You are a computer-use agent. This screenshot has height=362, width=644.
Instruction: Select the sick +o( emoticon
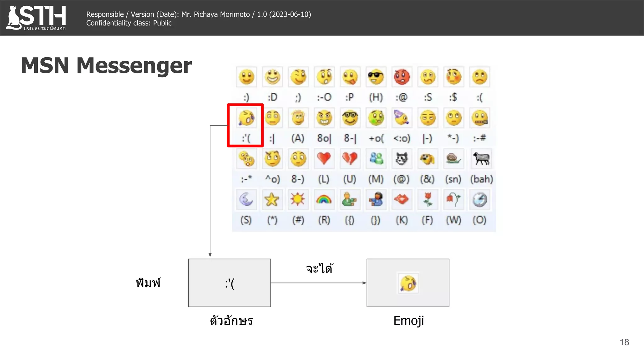(376, 118)
